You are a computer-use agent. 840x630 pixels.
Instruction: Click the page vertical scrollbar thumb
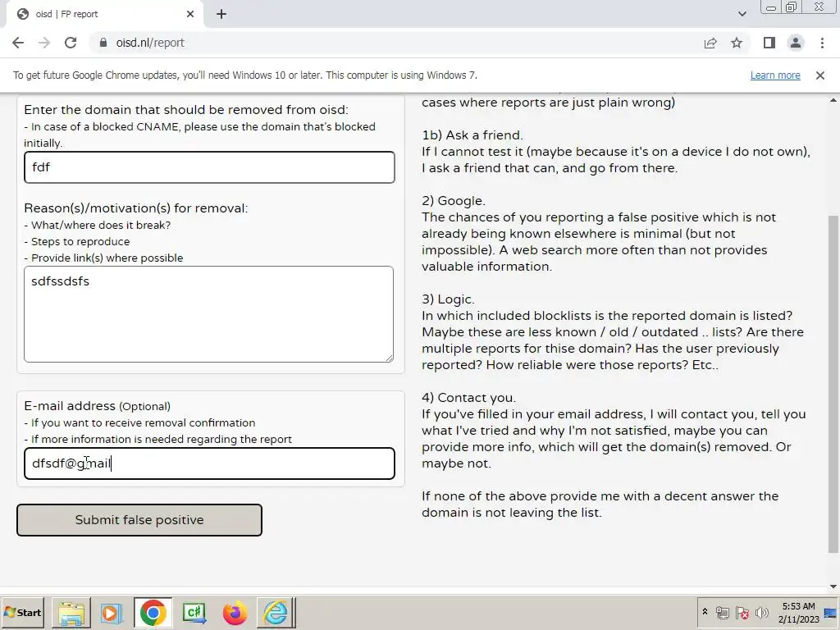click(833, 384)
